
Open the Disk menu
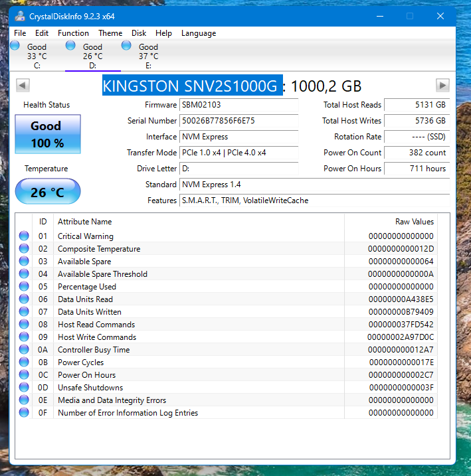tap(139, 33)
